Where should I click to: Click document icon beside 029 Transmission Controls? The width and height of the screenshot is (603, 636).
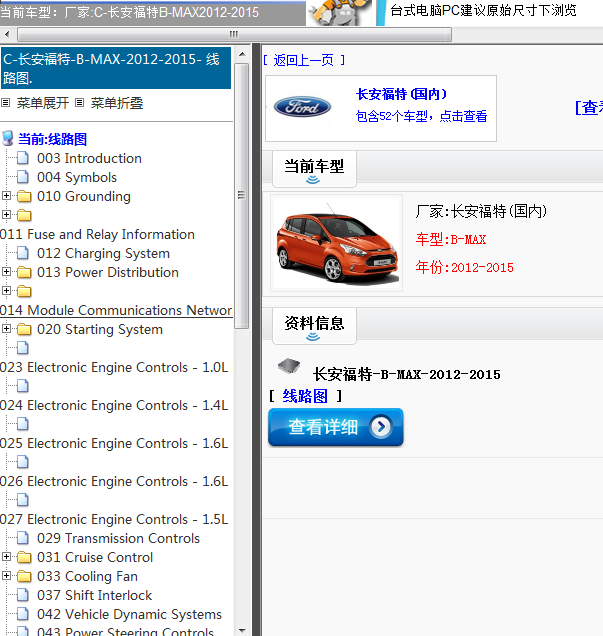(23, 538)
